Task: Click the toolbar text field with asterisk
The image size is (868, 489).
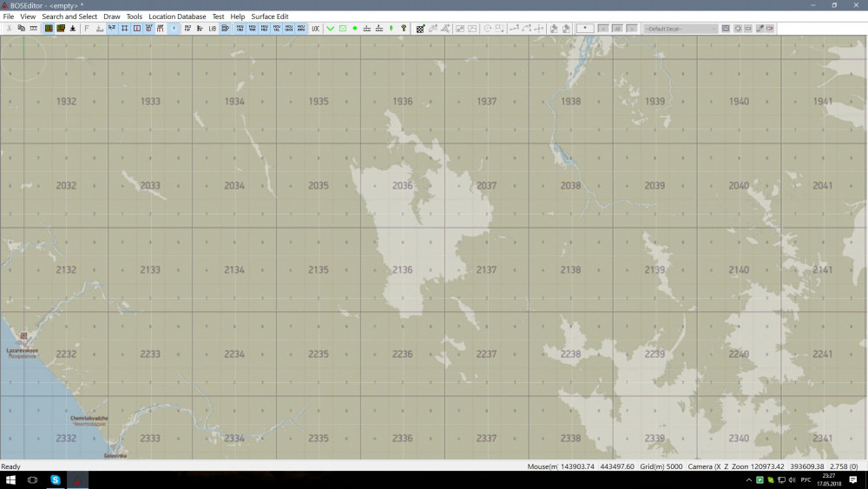Action: 585,29
